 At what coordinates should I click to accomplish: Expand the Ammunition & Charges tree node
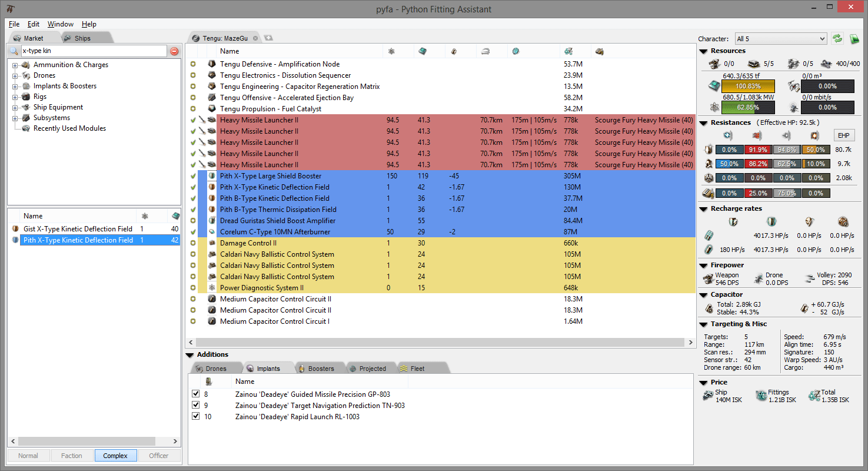(15, 65)
